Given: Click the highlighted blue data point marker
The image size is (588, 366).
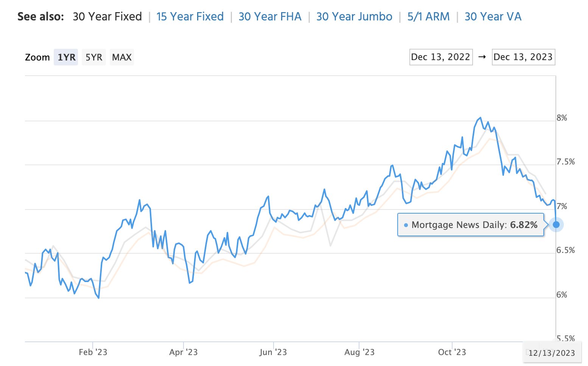Looking at the screenshot, I should coord(556,225).
